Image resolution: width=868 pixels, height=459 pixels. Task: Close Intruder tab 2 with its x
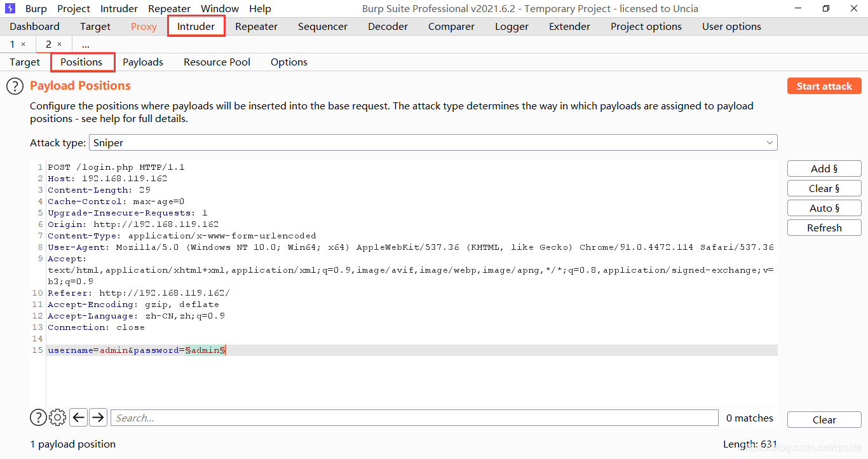pyautogui.click(x=60, y=44)
